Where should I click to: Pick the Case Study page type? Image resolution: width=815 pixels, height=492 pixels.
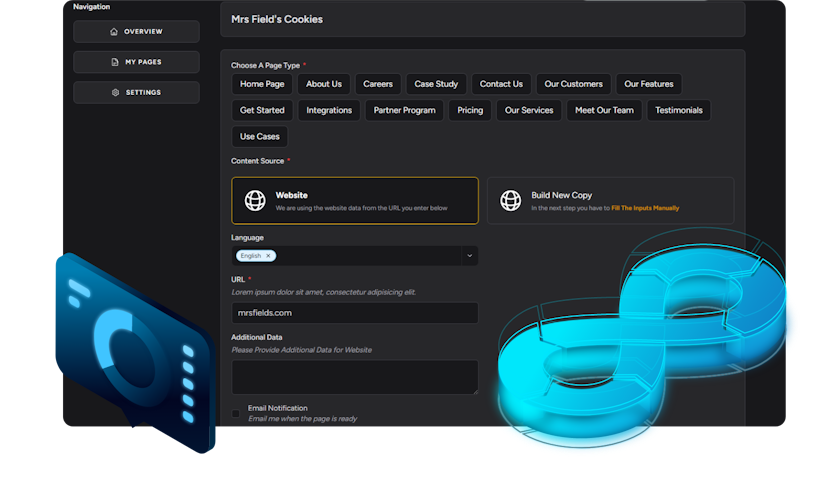[436, 84]
